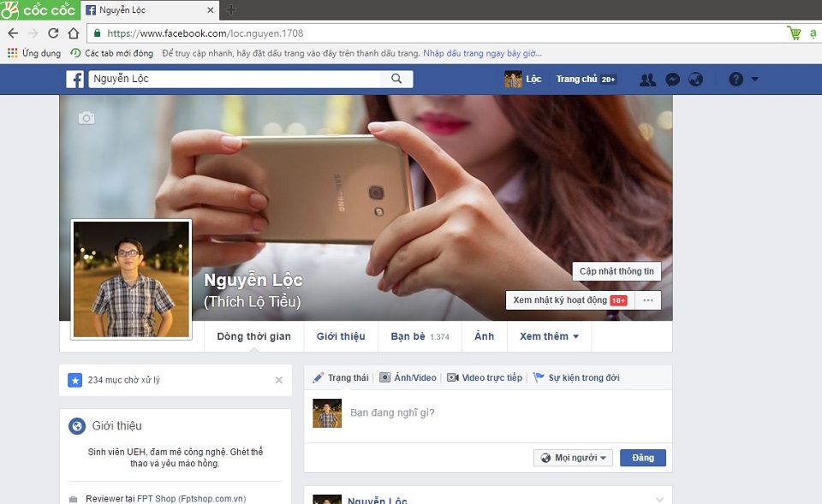The width and height of the screenshot is (822, 504).
Task: Click the nickname (Thích Lộ Tiểu)
Action: 252,302
